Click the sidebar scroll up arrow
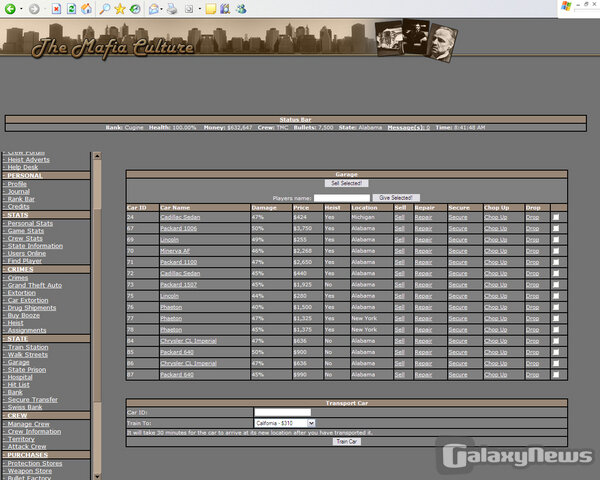Screen dimensions: 600x480 (x=96, y=156)
